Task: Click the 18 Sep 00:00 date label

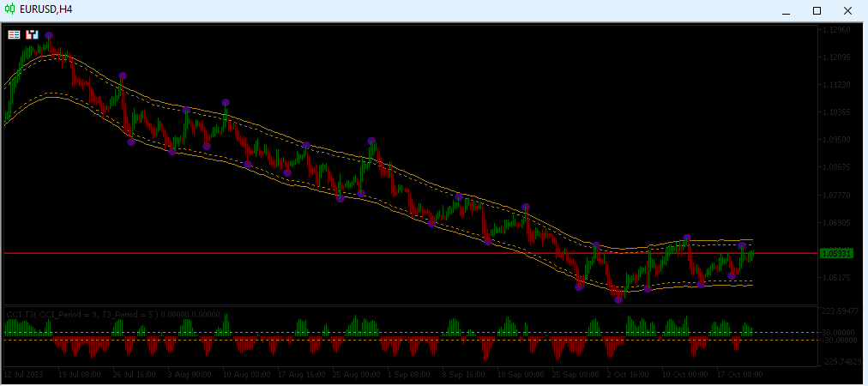Action: tap(519, 374)
